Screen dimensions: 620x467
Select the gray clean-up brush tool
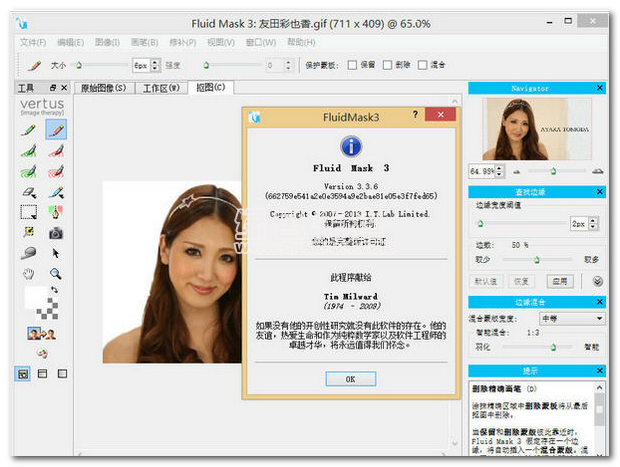[28, 253]
